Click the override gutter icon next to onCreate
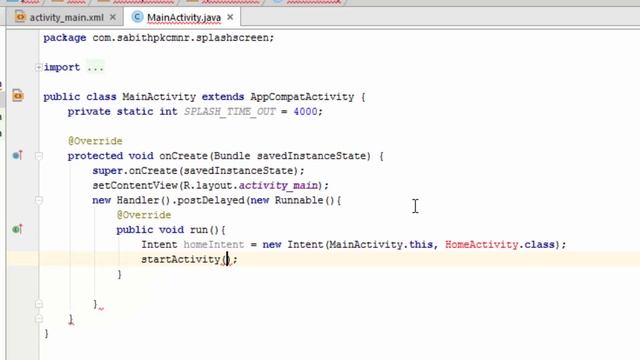 [18, 155]
